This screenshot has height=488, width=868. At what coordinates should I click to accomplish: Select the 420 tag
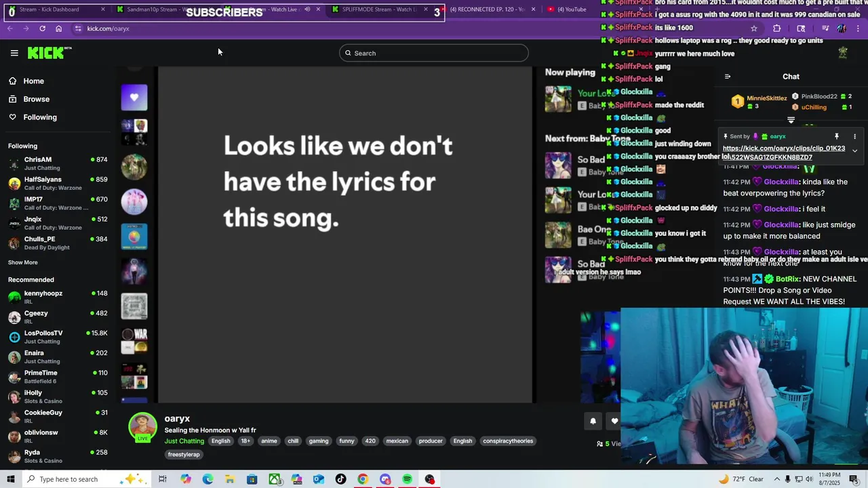pyautogui.click(x=370, y=441)
